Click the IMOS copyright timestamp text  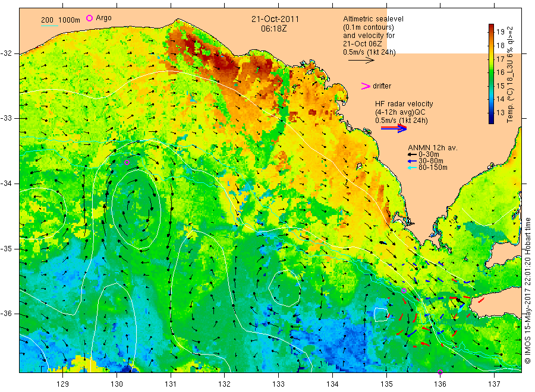pos(528,291)
